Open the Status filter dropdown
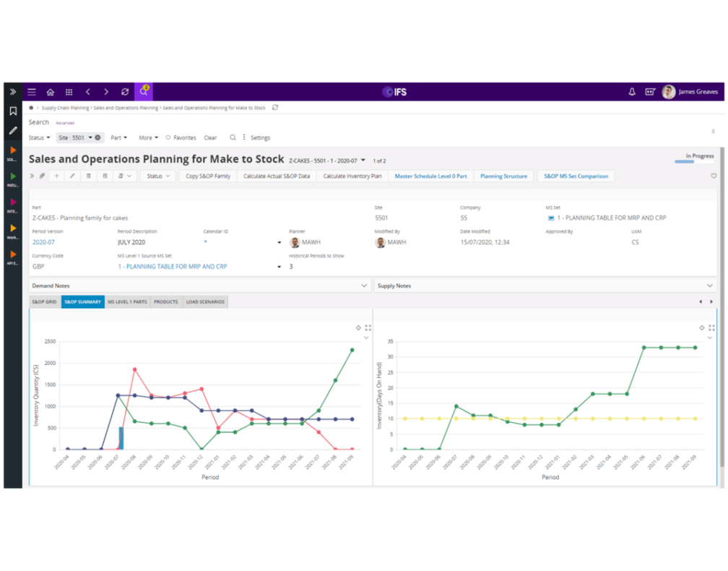Image resolution: width=728 pixels, height=571 pixels. coord(36,137)
